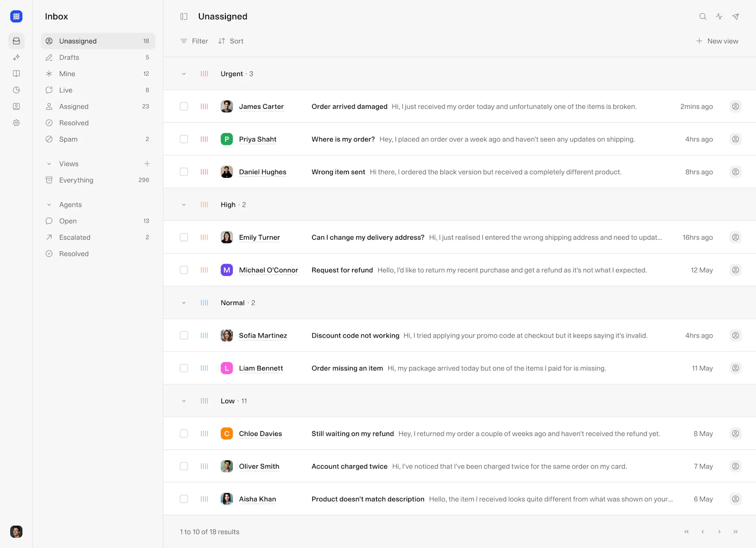Open the Everything view
The height and width of the screenshot is (548, 756).
point(98,180)
